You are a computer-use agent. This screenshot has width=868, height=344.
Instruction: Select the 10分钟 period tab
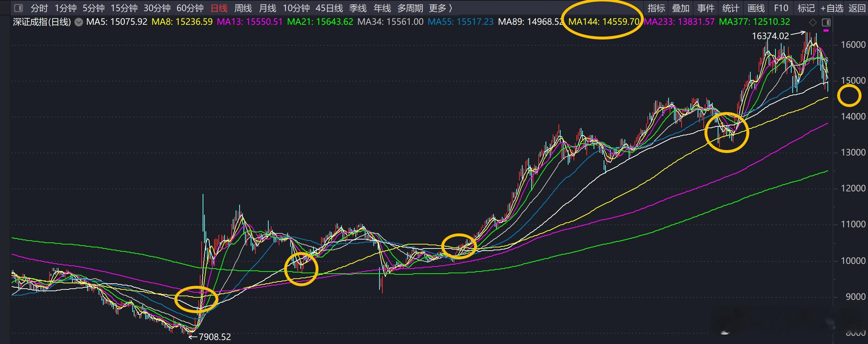click(296, 8)
